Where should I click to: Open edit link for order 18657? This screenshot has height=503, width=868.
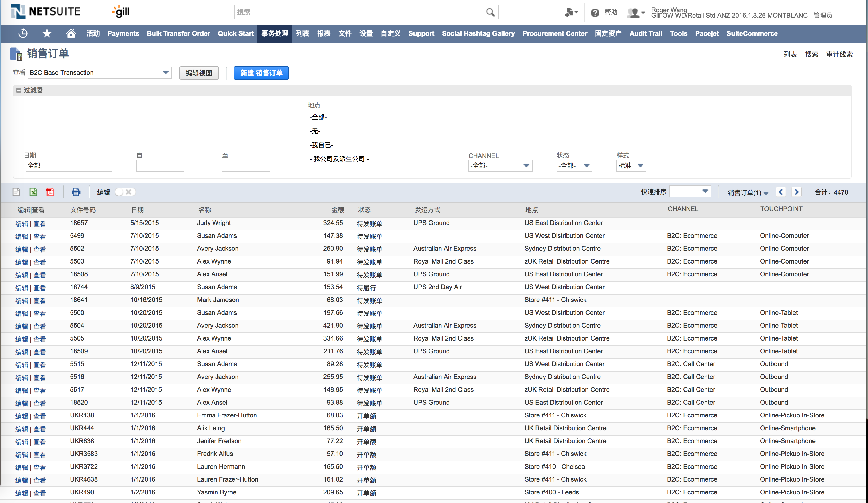[x=21, y=224]
